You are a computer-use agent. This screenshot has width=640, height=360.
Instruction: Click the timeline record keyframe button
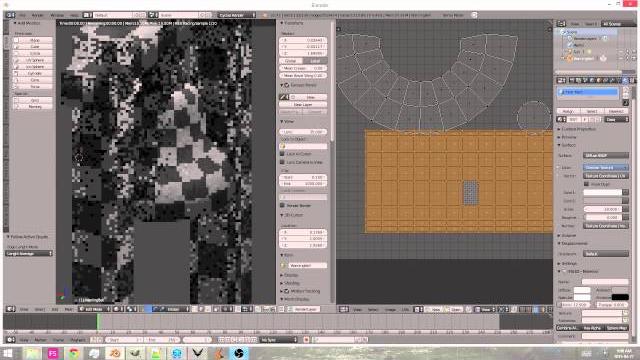[306, 340]
